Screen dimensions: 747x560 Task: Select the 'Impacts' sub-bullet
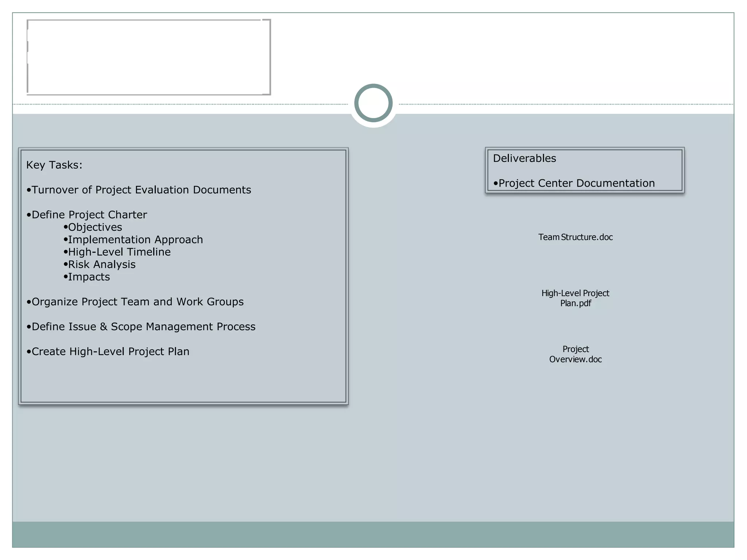[x=87, y=277]
